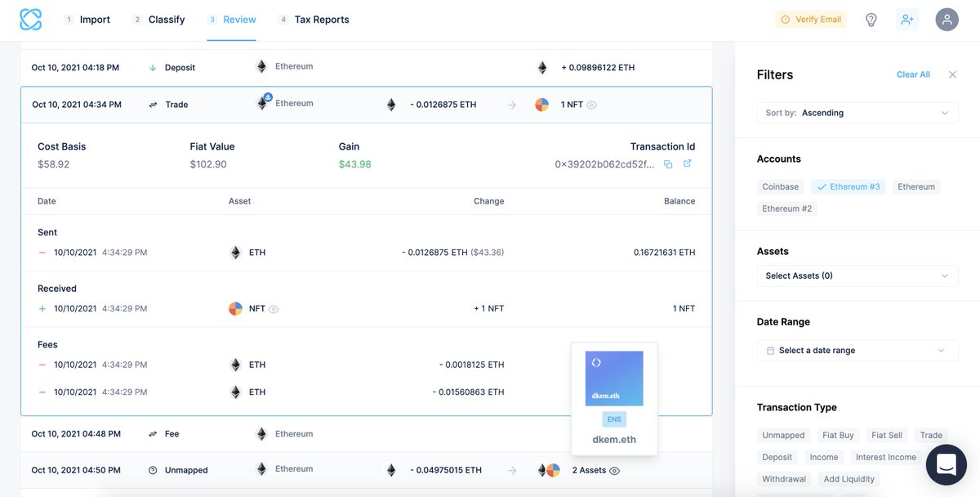
Task: Click the ETH icon beside - 0.04975015 ETH
Action: (390, 470)
